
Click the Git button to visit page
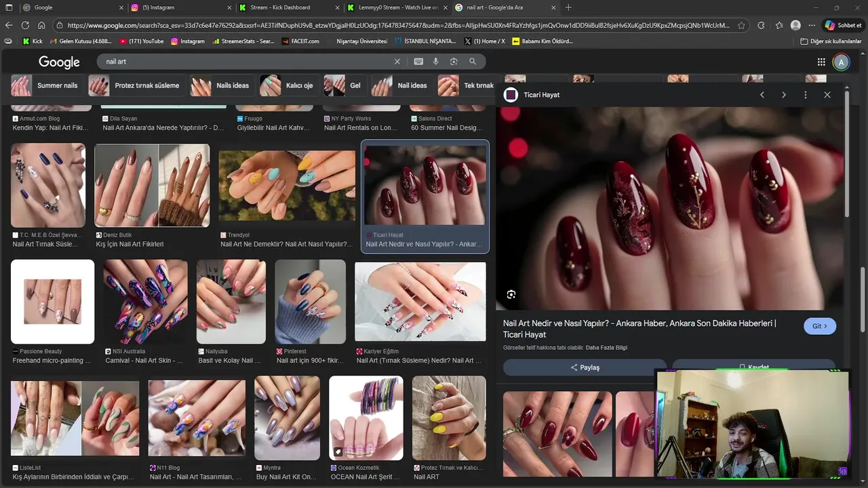tap(820, 326)
